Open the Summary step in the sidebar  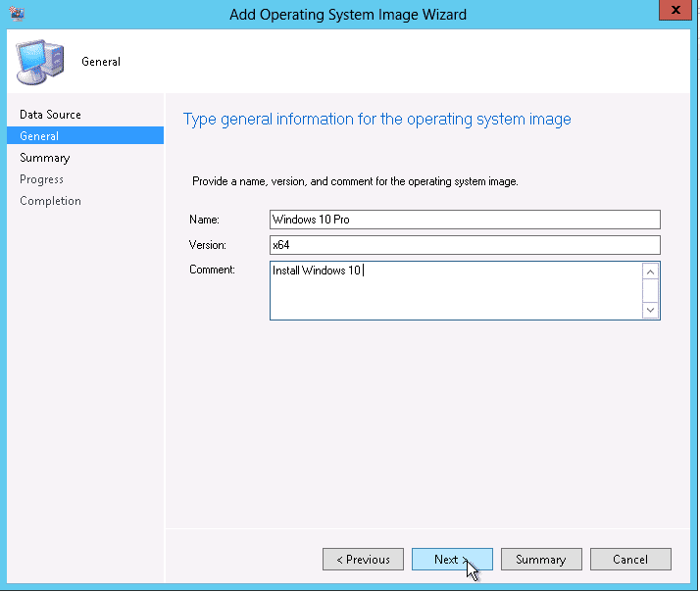click(45, 158)
